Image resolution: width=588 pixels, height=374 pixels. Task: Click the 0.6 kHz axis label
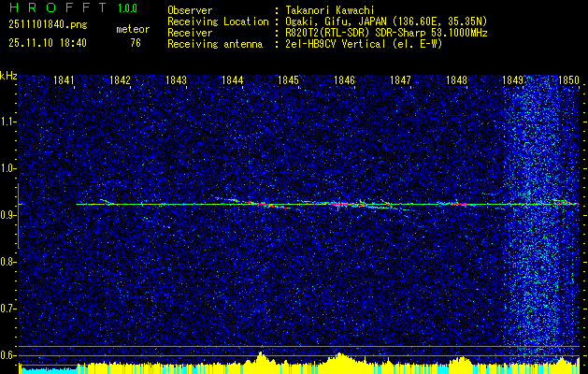point(7,355)
